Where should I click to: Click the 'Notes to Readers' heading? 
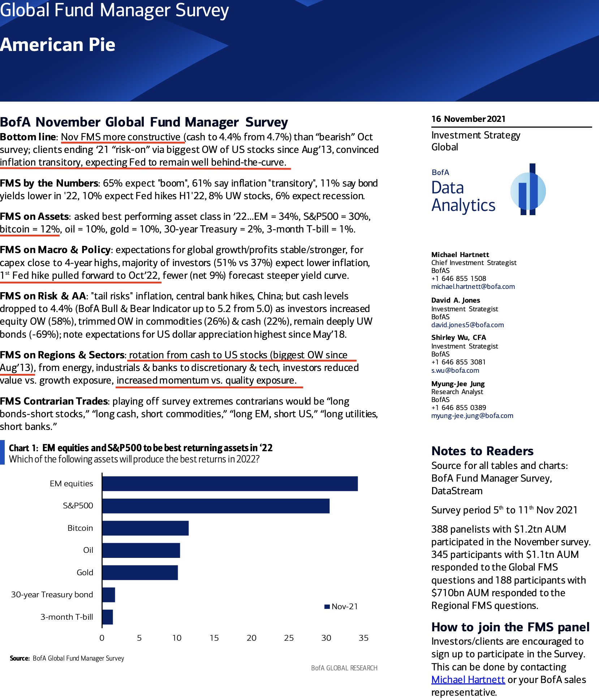(x=482, y=451)
